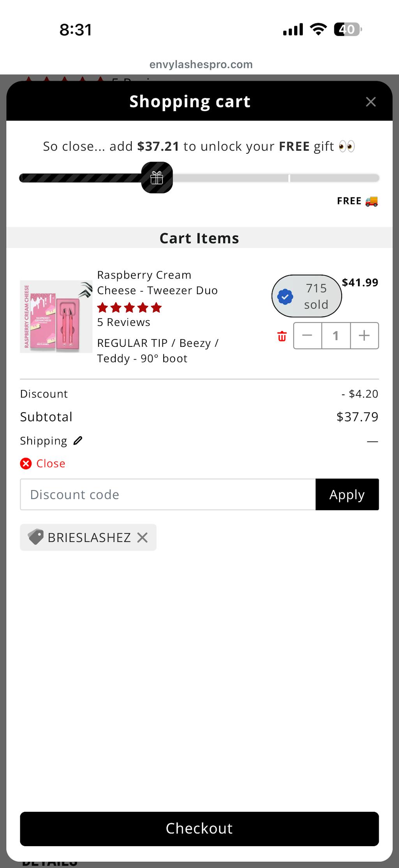Open Raspberry Cream Cheese Tweezer Duo title

coord(157,282)
